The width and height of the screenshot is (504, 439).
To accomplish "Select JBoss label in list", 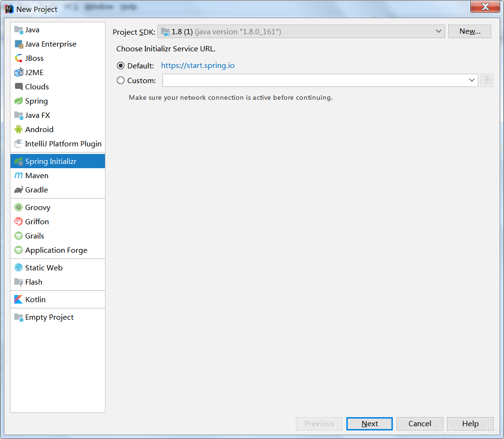I will [x=34, y=58].
